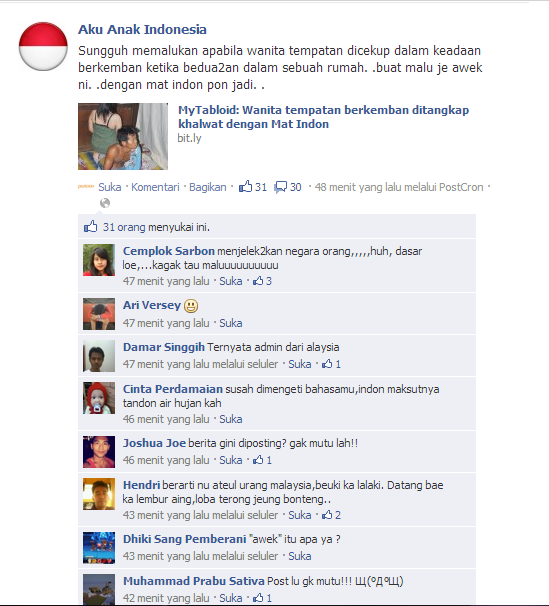Click Komentari to comment on the post
The height and width of the screenshot is (606, 549).
(x=155, y=187)
